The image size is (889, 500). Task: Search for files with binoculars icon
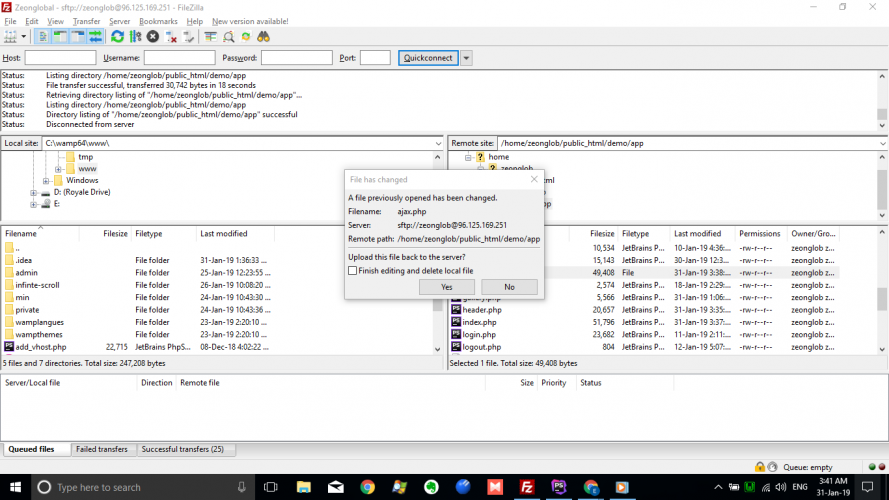click(264, 37)
